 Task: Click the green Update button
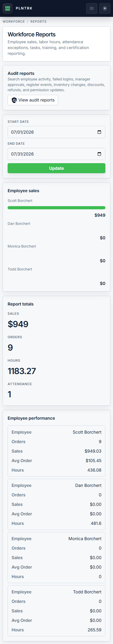coord(56,168)
